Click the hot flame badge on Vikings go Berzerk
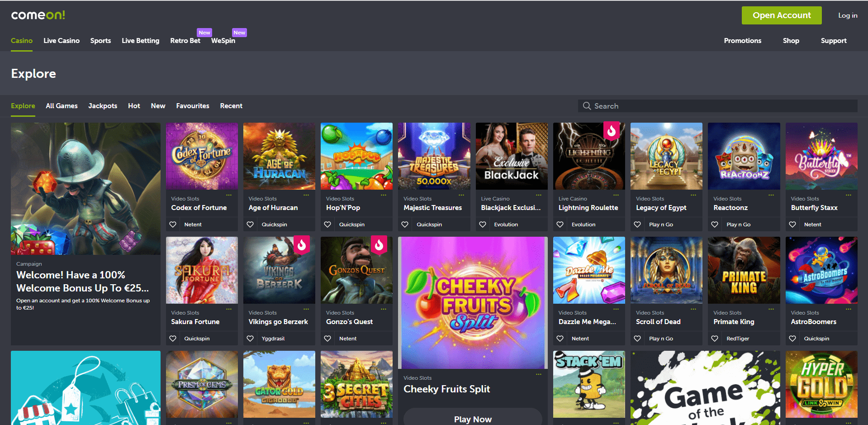868x425 pixels. point(302,245)
